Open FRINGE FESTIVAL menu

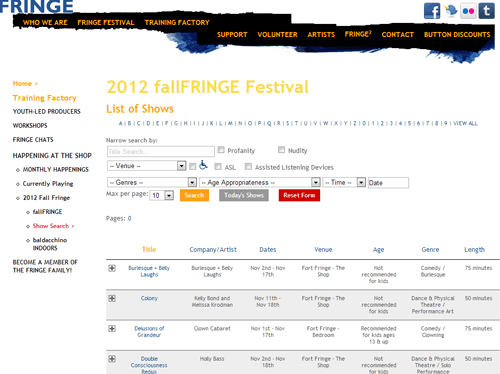(106, 23)
